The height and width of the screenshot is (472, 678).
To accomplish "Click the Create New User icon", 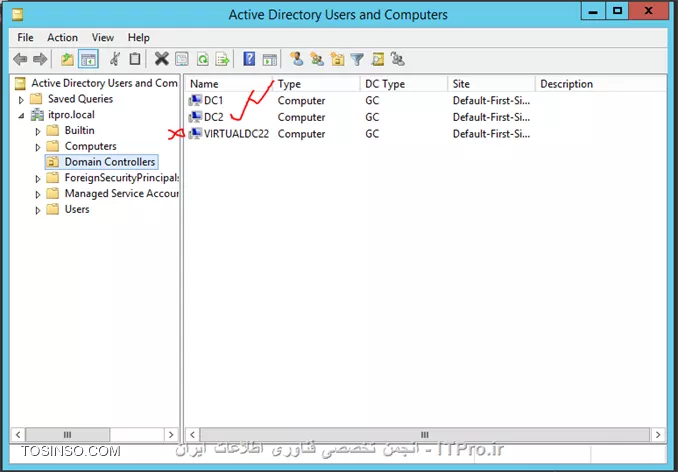I will (x=297, y=59).
